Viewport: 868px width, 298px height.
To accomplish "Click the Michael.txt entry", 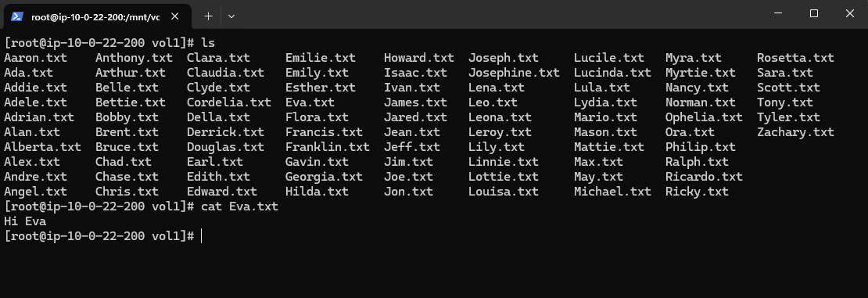I will [612, 192].
